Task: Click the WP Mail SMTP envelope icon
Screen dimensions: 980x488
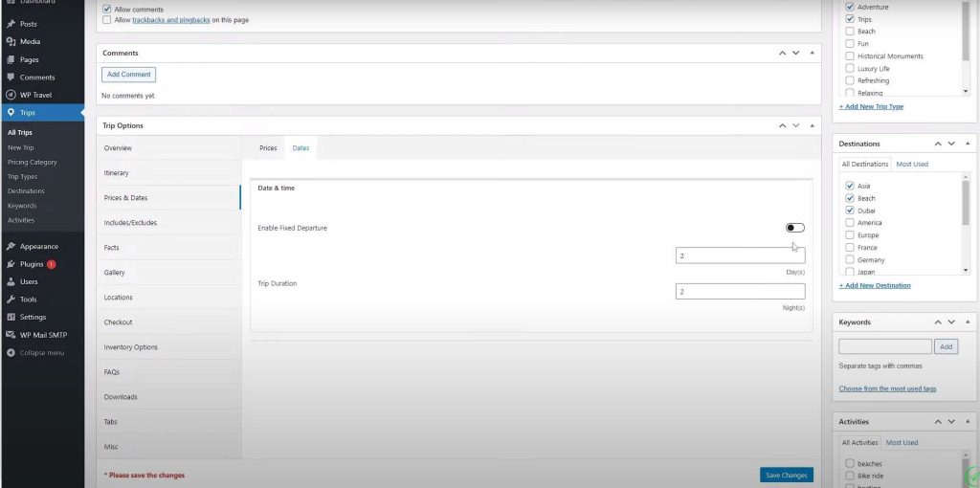Action: pos(11,335)
